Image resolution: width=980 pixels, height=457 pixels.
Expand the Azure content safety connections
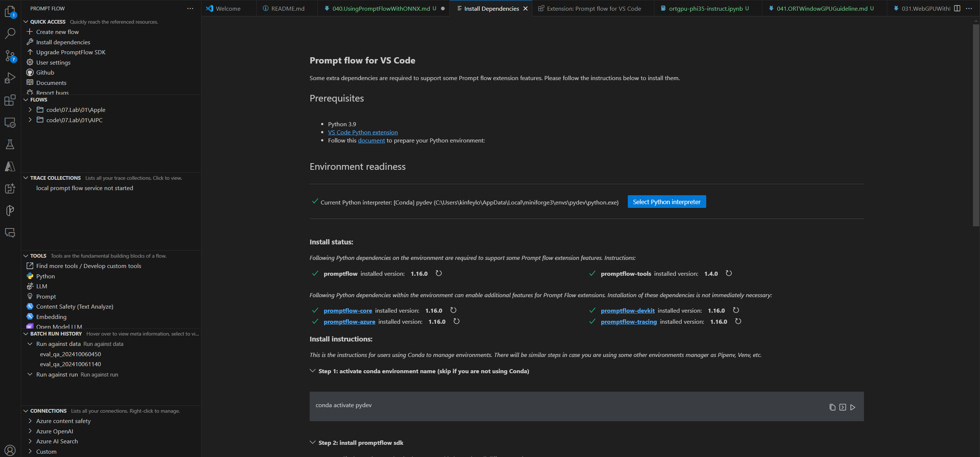[30, 420]
